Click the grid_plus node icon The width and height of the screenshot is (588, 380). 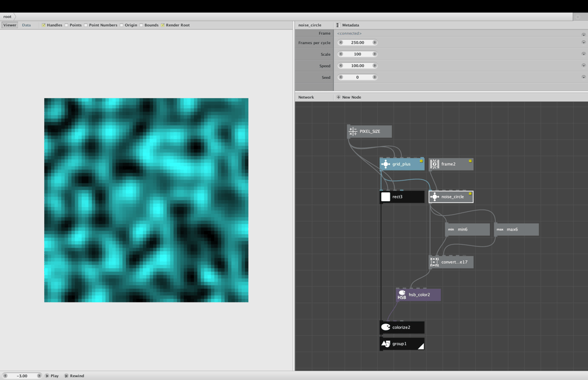386,164
